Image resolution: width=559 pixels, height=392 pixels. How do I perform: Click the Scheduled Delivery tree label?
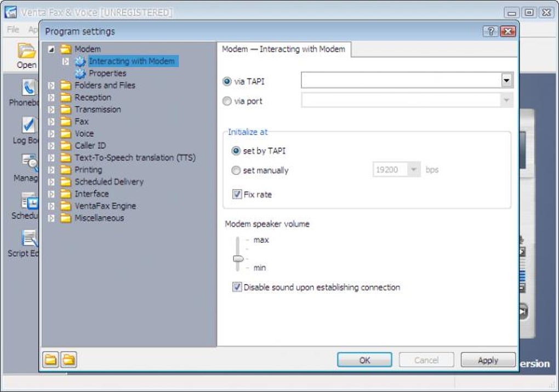[109, 182]
